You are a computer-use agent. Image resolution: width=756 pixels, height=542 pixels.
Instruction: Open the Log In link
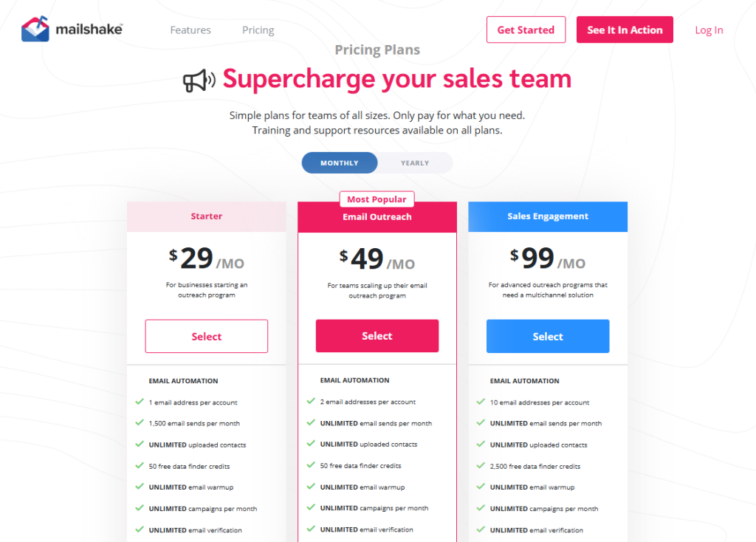click(x=709, y=30)
